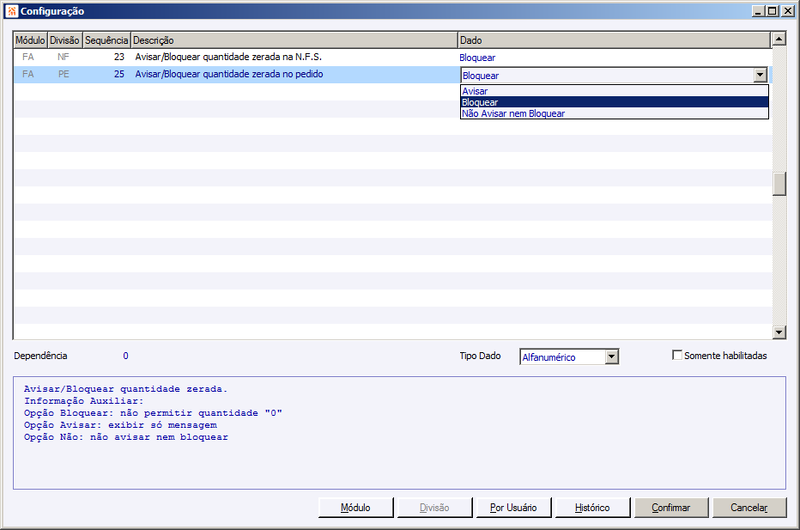Maximize the Configuração window
This screenshot has width=800, height=530.
click(772, 11)
